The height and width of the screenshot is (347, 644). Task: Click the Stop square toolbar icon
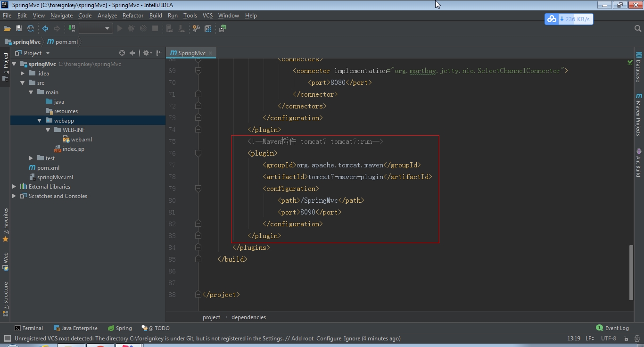click(x=155, y=28)
